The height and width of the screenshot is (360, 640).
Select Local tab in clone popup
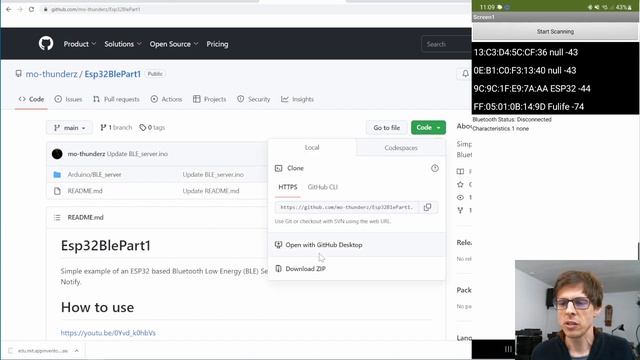point(312,148)
